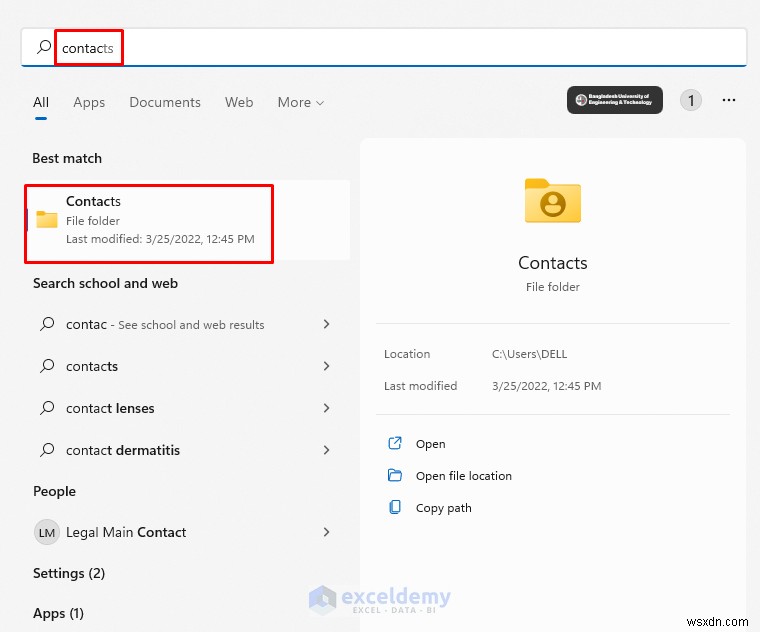Click the Contacts title in preview pane
The height and width of the screenshot is (632, 760).
coord(553,263)
